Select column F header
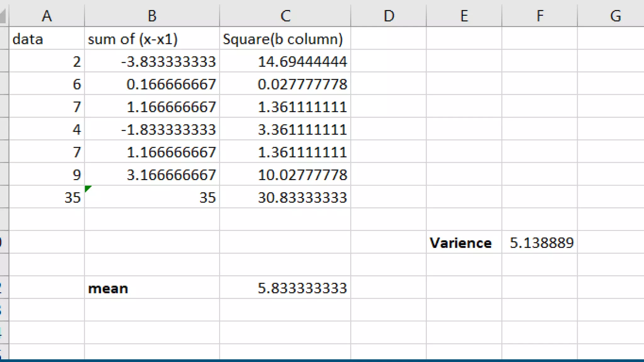 point(540,16)
